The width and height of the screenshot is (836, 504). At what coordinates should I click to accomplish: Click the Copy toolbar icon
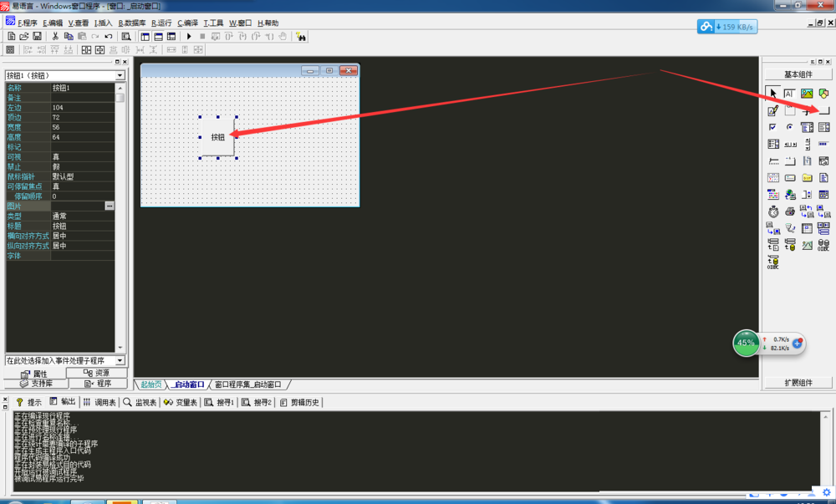click(x=69, y=36)
